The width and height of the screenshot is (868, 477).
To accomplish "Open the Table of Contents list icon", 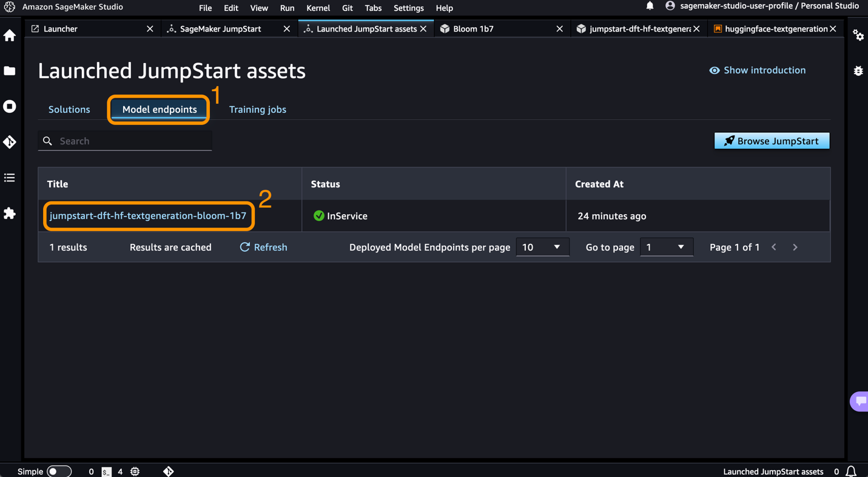I will point(10,178).
